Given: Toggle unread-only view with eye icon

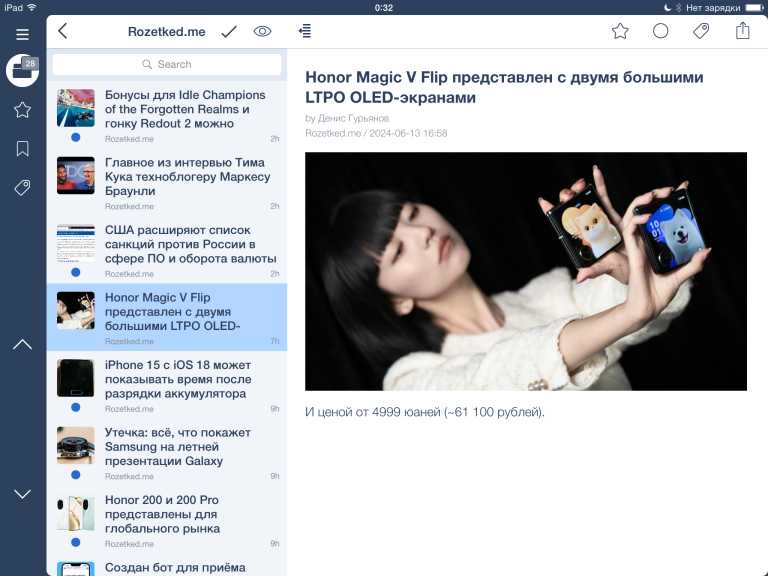Looking at the screenshot, I should click(263, 31).
